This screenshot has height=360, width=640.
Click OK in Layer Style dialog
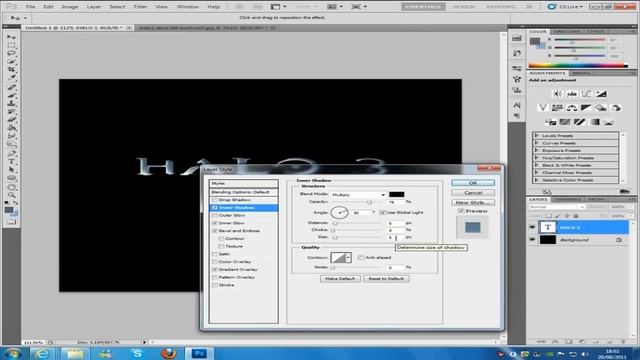[x=473, y=183]
